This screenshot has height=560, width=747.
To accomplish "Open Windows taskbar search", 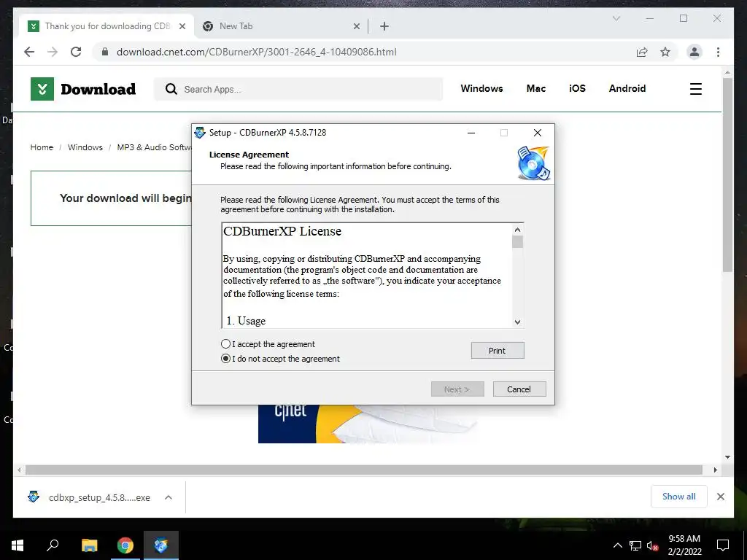I will (53, 545).
